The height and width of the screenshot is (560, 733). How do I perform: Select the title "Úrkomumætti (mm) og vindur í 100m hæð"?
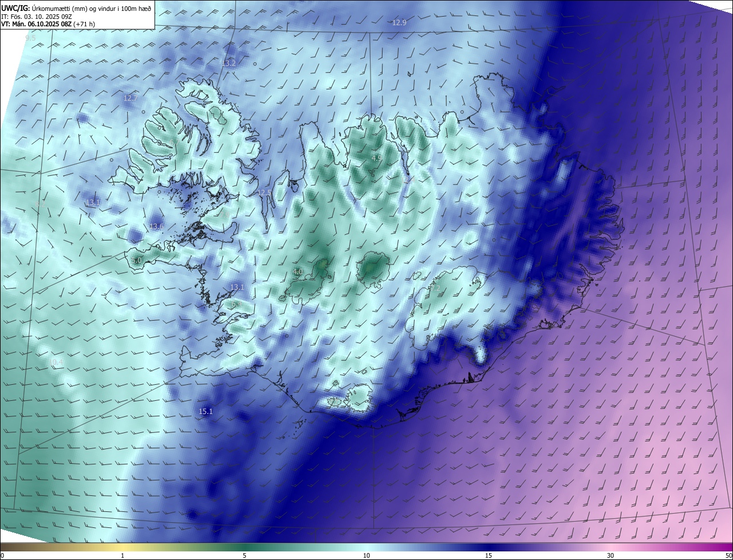click(x=92, y=8)
